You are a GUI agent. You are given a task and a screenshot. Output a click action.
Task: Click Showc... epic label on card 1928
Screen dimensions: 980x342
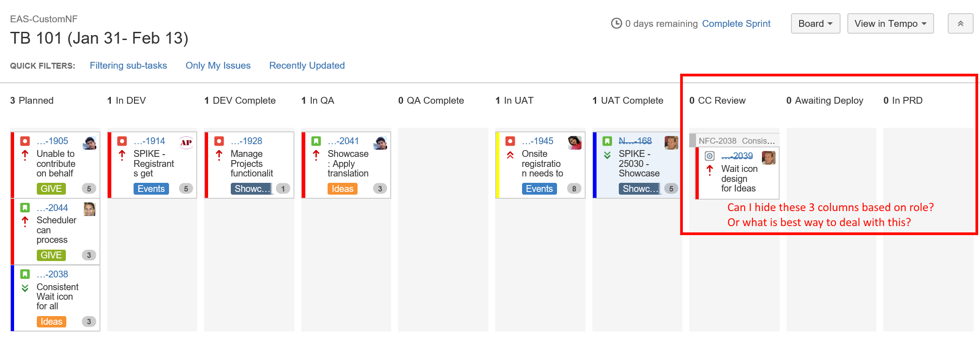pos(252,189)
